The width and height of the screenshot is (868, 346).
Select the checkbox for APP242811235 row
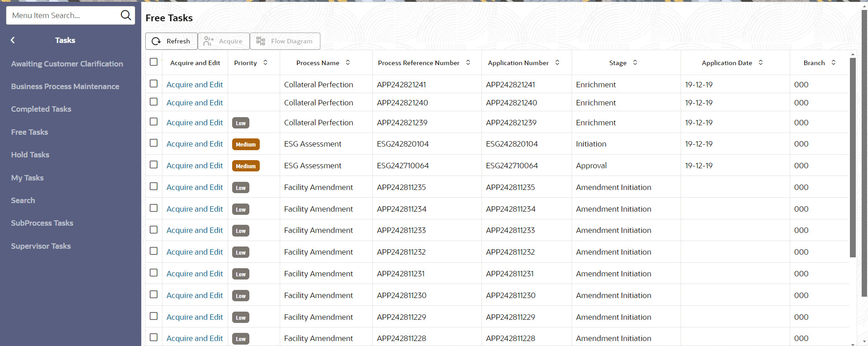click(154, 186)
